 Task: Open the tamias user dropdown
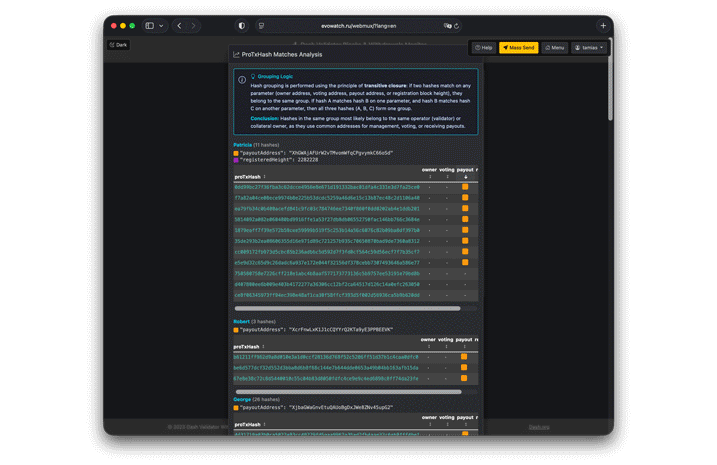coord(589,47)
